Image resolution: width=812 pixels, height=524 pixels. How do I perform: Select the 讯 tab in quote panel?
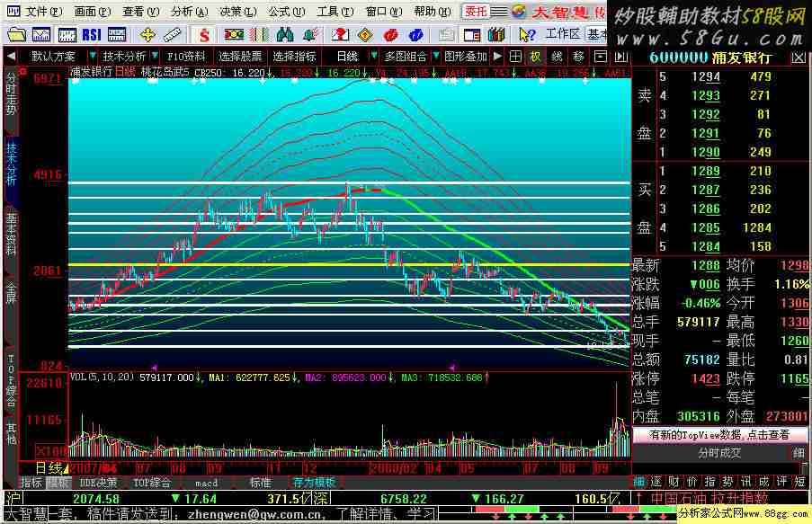[745, 482]
